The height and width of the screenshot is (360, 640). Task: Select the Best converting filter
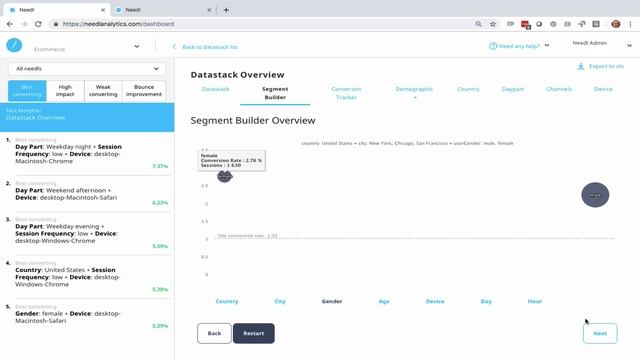tap(27, 91)
